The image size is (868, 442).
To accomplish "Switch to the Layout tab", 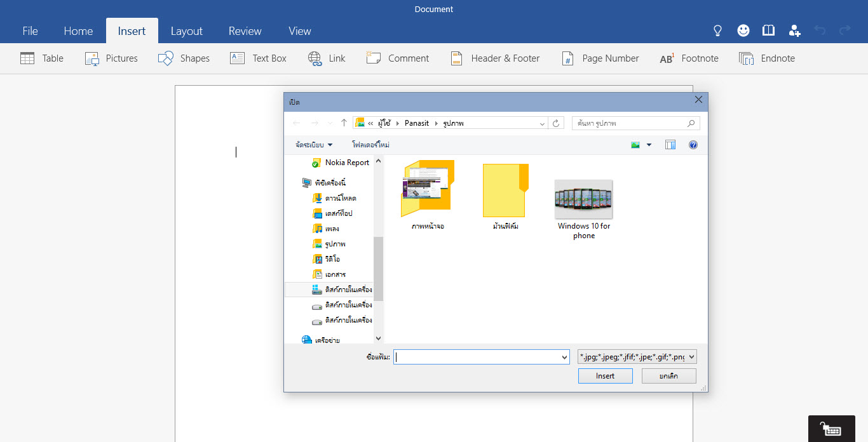I will (x=186, y=31).
